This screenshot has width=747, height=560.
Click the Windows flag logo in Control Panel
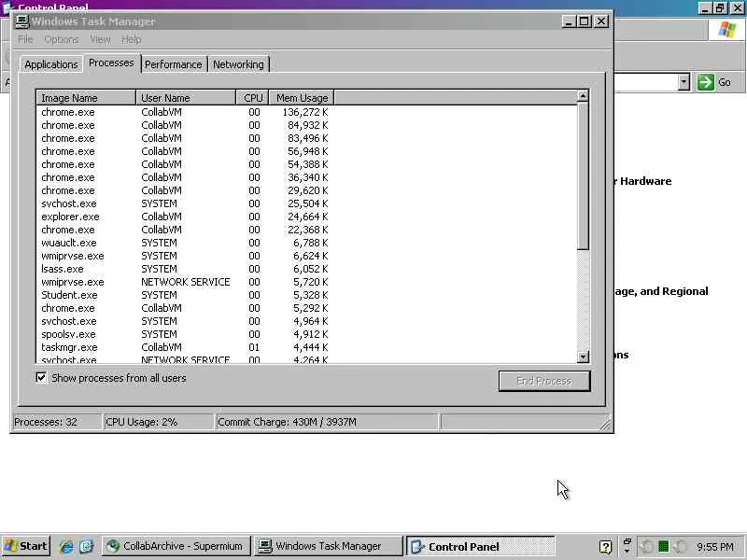(x=727, y=30)
